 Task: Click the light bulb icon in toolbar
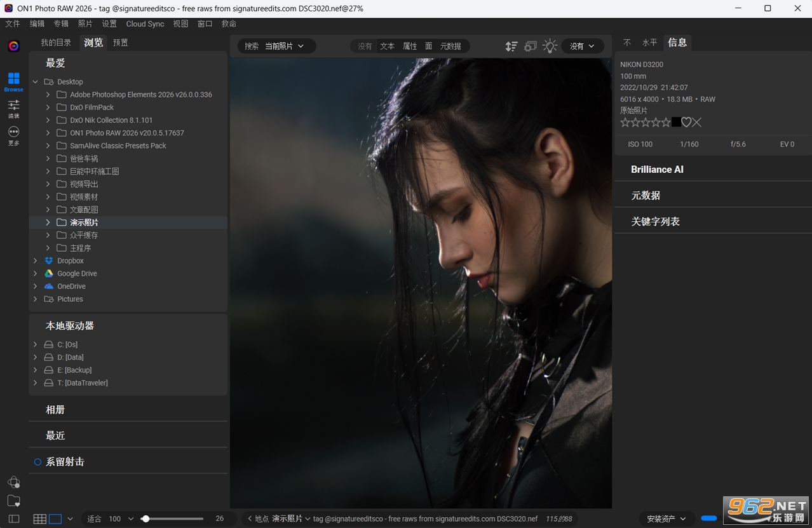pyautogui.click(x=550, y=46)
